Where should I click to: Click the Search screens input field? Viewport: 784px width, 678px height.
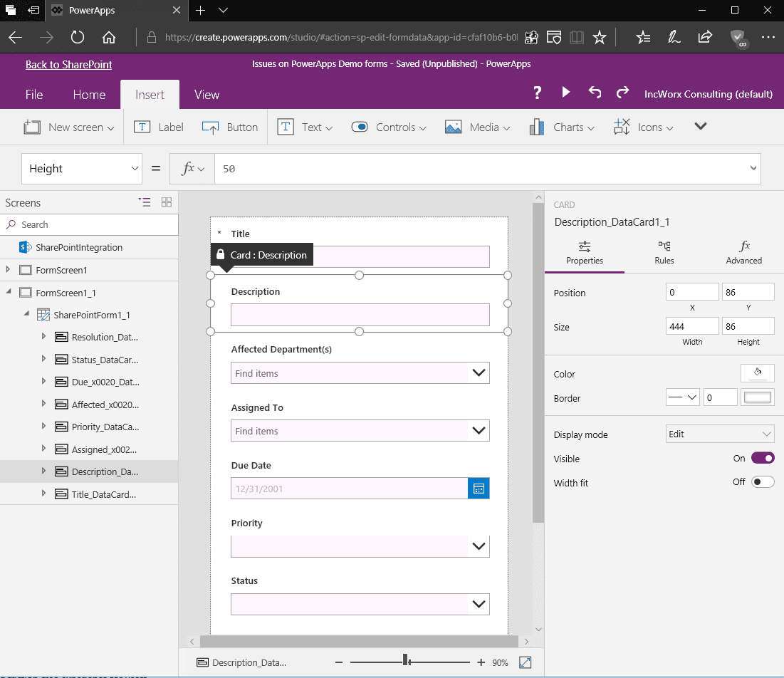click(x=89, y=224)
